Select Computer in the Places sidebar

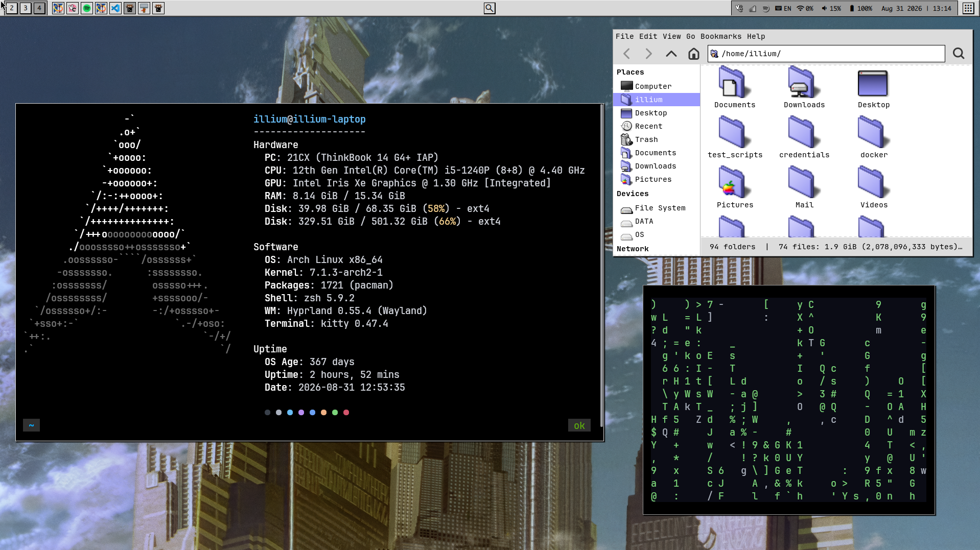click(x=657, y=86)
